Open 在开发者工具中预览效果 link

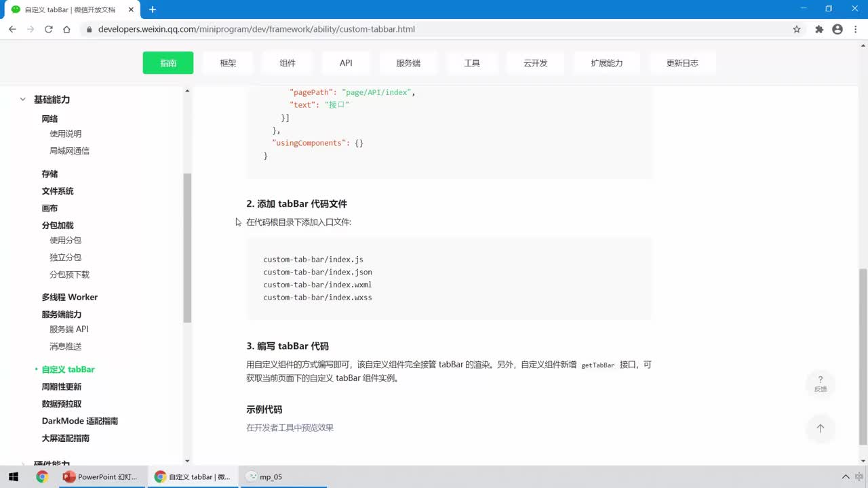[290, 428]
